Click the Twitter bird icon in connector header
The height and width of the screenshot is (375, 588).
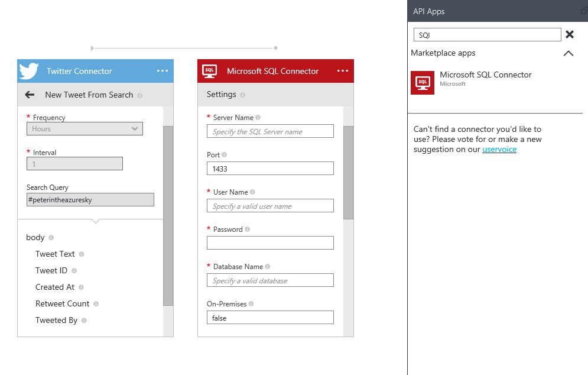click(29, 71)
